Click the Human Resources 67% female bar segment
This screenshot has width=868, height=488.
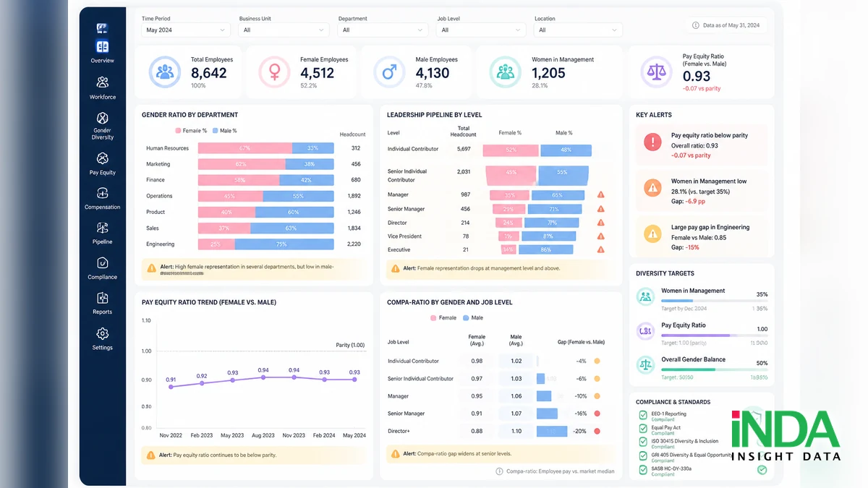(244, 148)
